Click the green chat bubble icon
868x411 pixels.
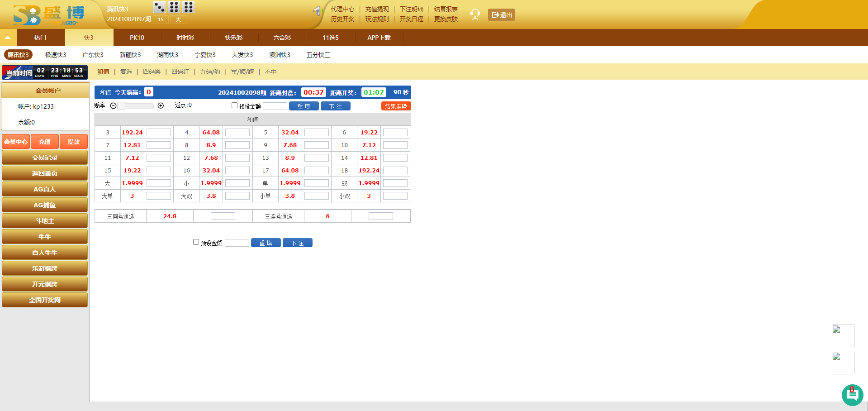pyautogui.click(x=852, y=395)
